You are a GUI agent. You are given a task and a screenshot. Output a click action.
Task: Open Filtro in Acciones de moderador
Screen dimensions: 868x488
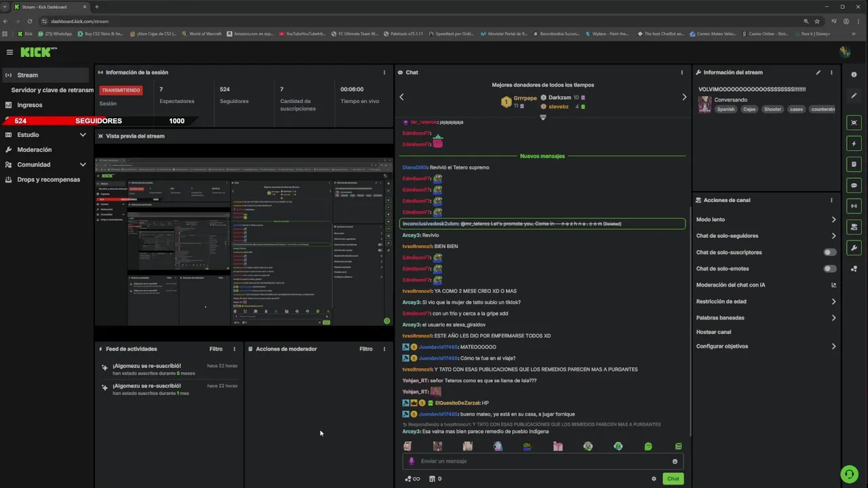pyautogui.click(x=366, y=349)
